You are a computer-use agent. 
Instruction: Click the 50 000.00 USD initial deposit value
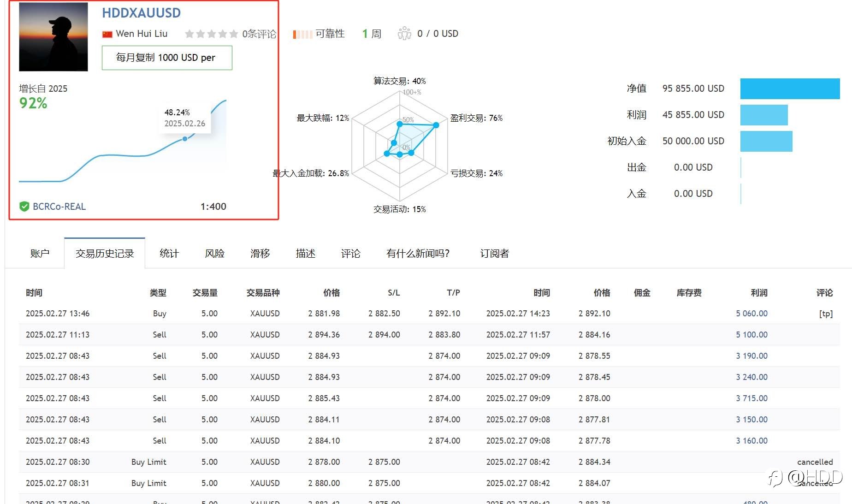tap(693, 141)
